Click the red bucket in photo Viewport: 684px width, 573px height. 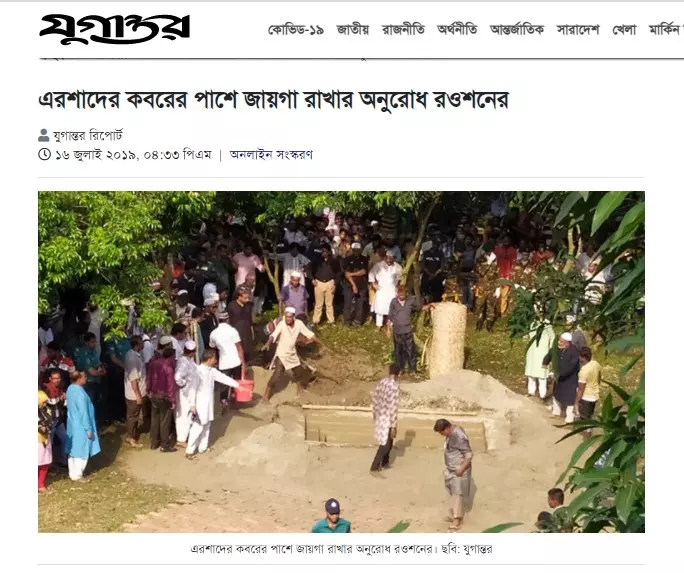click(x=244, y=390)
